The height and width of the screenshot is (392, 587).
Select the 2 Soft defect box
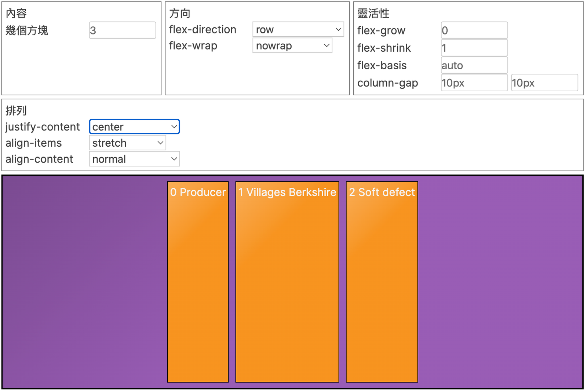tap(382, 282)
